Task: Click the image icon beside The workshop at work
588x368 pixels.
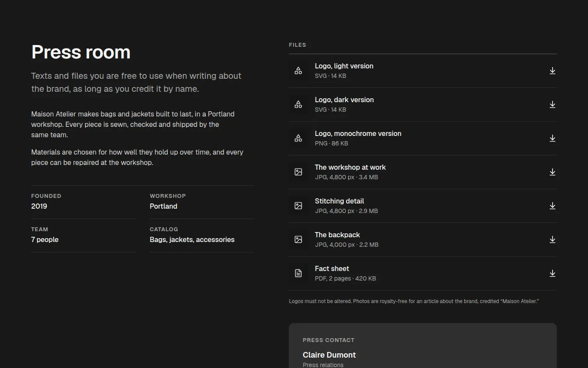Action: click(298, 172)
